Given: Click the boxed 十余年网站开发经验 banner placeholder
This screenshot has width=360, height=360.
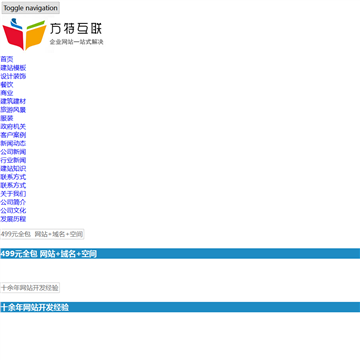Looking at the screenshot, I should click(x=30, y=288).
